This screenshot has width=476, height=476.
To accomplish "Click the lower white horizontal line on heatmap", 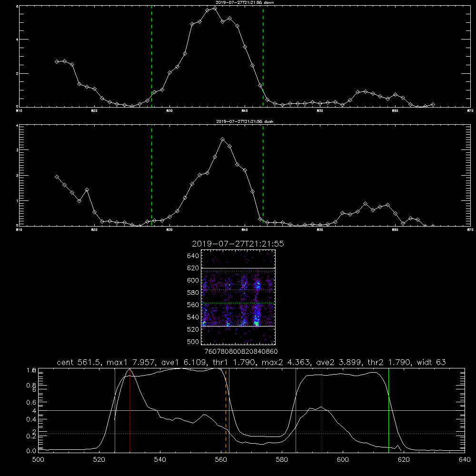I will point(238,326).
